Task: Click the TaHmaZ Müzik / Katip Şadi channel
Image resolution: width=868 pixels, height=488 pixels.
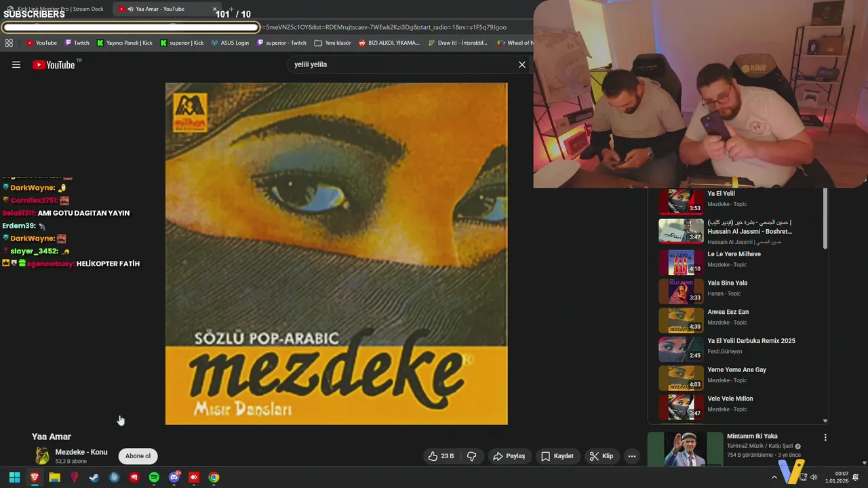Action: (x=759, y=446)
